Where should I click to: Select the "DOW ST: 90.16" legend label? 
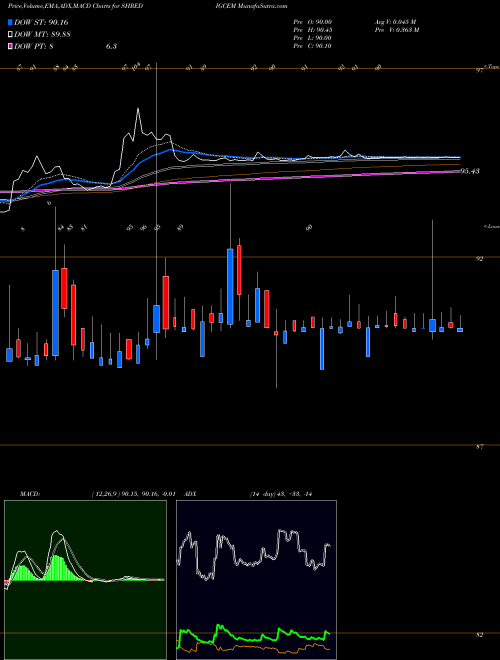click(41, 22)
